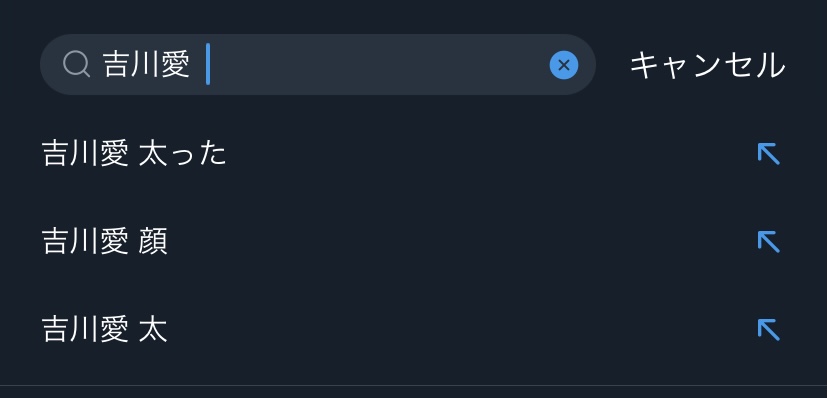827x398 pixels.
Task: Click inside the search input field
Action: (x=318, y=65)
